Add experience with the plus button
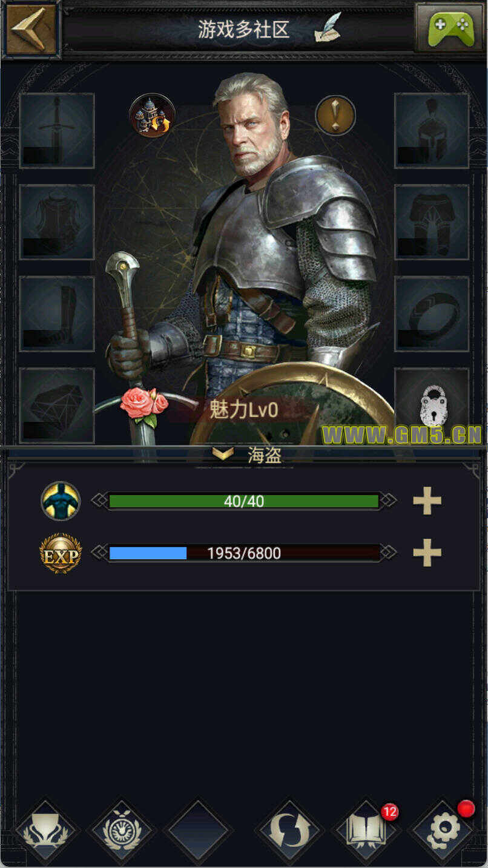 (x=427, y=553)
